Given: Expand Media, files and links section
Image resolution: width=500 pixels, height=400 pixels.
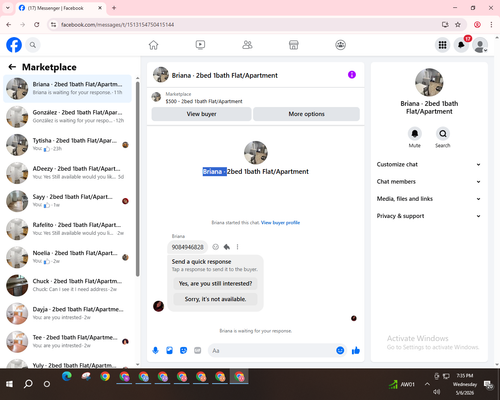Looking at the screenshot, I should 429,199.
